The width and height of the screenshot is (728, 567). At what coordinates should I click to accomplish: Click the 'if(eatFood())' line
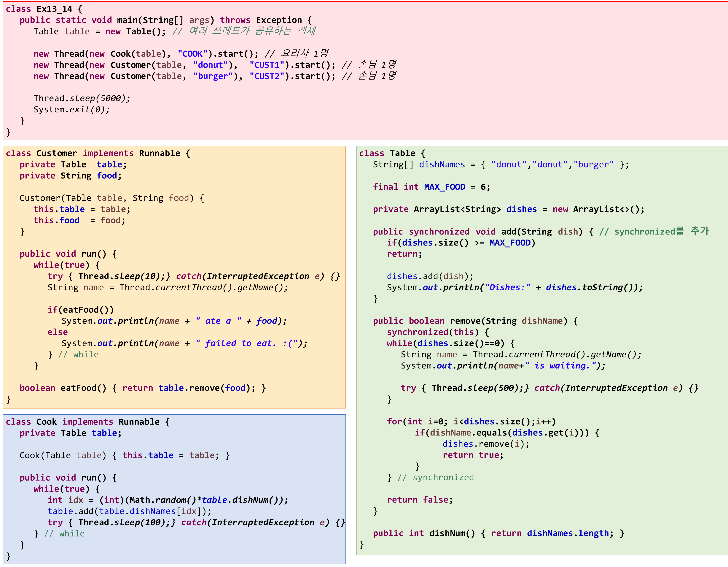coord(81,310)
